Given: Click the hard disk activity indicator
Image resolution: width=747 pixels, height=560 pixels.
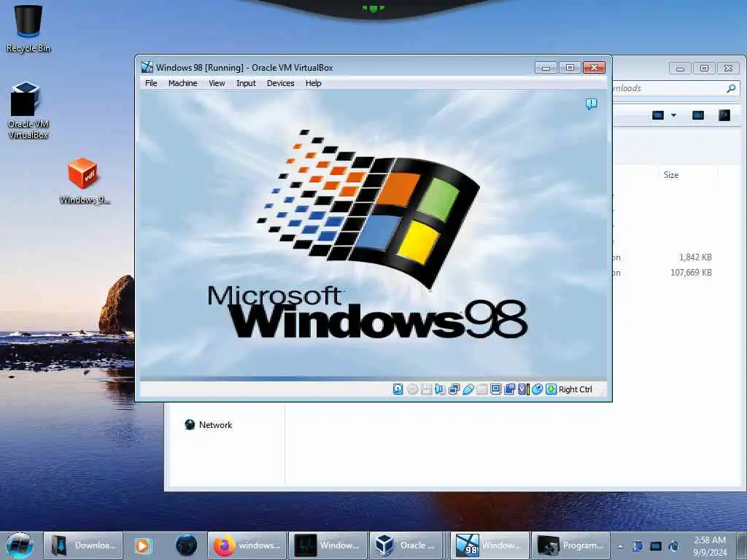Looking at the screenshot, I should click(398, 389).
